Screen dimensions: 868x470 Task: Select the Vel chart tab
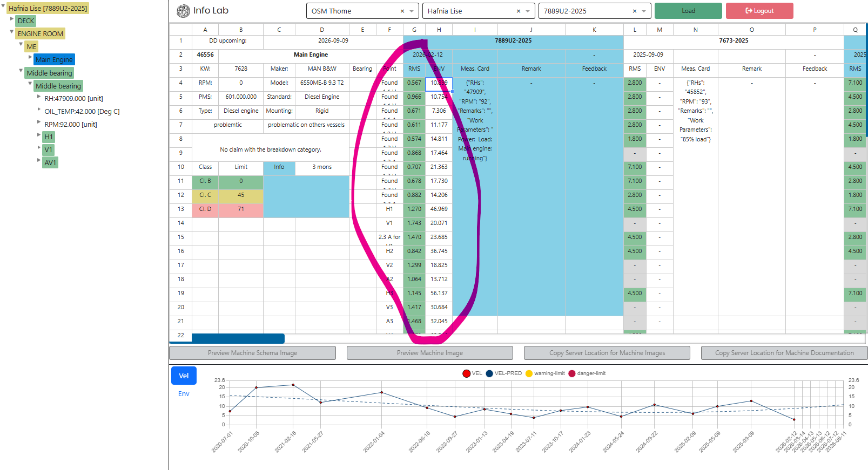pos(184,376)
